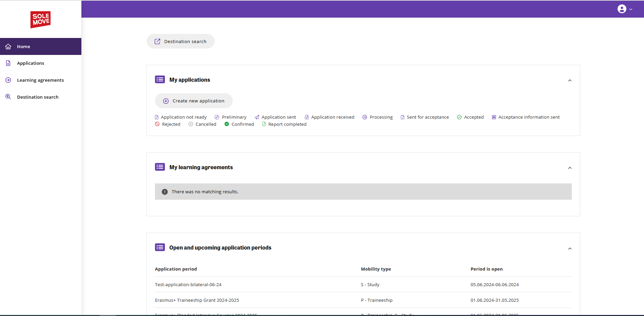Click the Applications document icon in sidebar
The image size is (644, 316).
tap(8, 63)
